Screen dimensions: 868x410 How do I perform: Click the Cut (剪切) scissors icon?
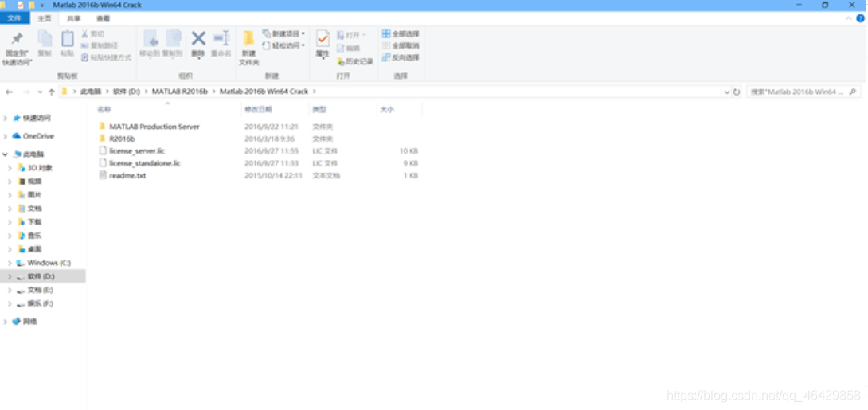[84, 33]
